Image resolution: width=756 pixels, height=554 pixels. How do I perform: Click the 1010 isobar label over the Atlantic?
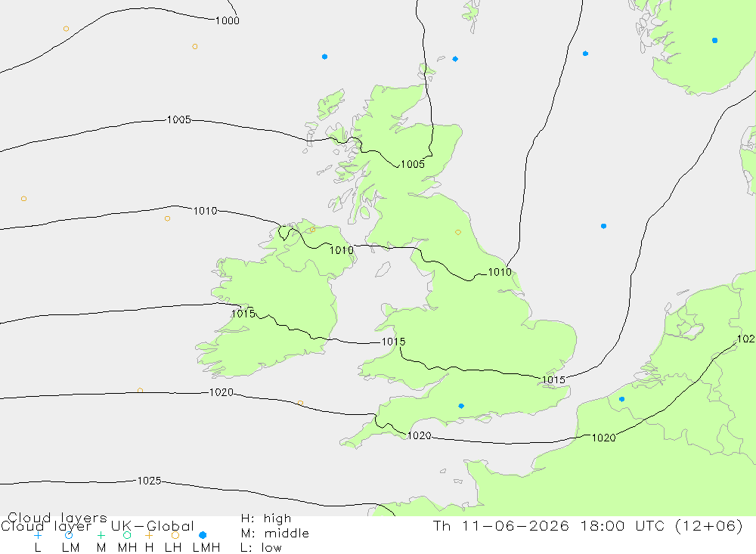206,211
